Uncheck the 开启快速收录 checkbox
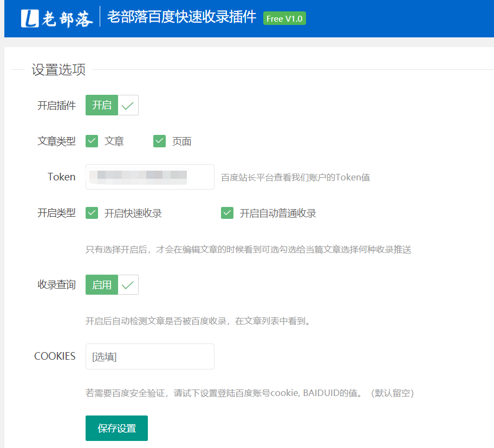This screenshot has height=448, width=494. pos(92,213)
